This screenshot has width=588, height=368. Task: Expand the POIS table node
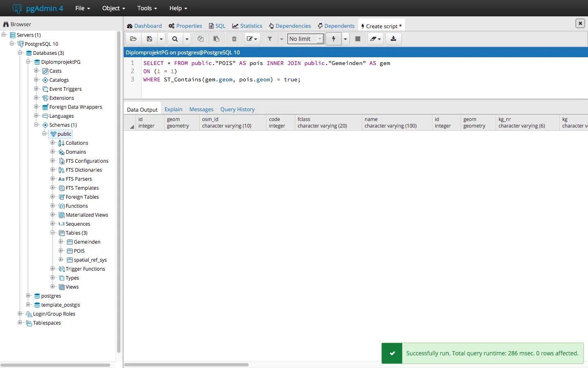(61, 251)
